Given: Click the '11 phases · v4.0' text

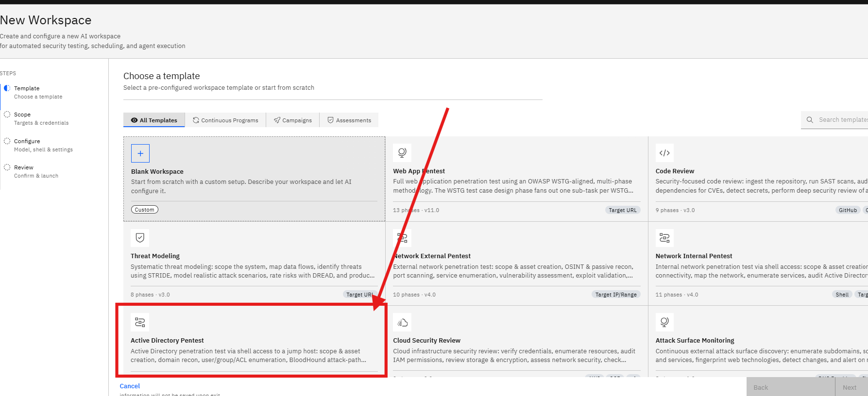Looking at the screenshot, I should pos(677,295).
